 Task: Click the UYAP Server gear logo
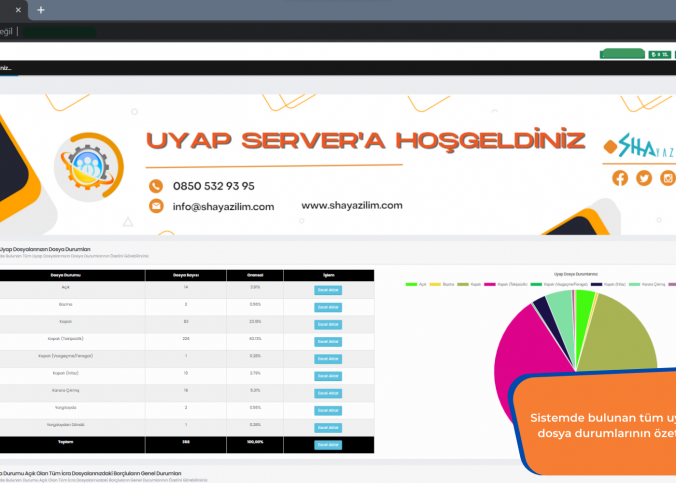(89, 166)
